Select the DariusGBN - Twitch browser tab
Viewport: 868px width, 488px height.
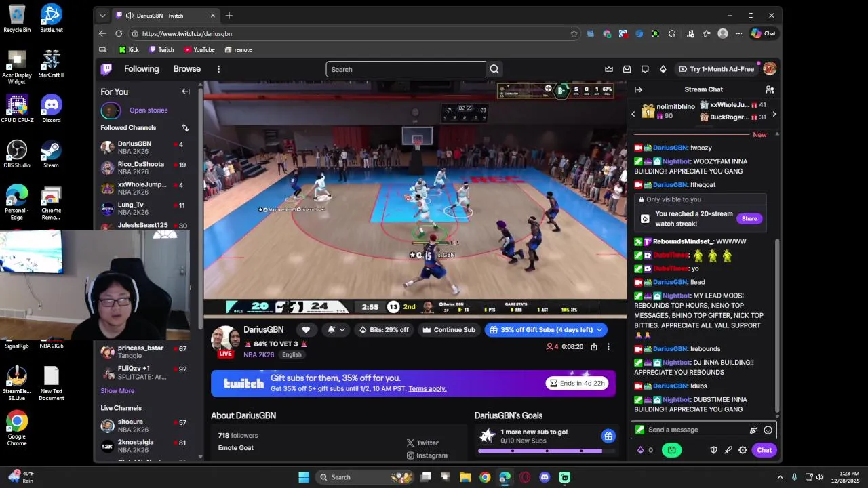tap(166, 16)
